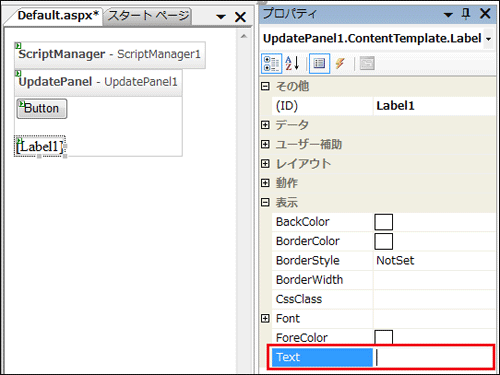
Task: Select the Button control in designer
Action: (42, 108)
